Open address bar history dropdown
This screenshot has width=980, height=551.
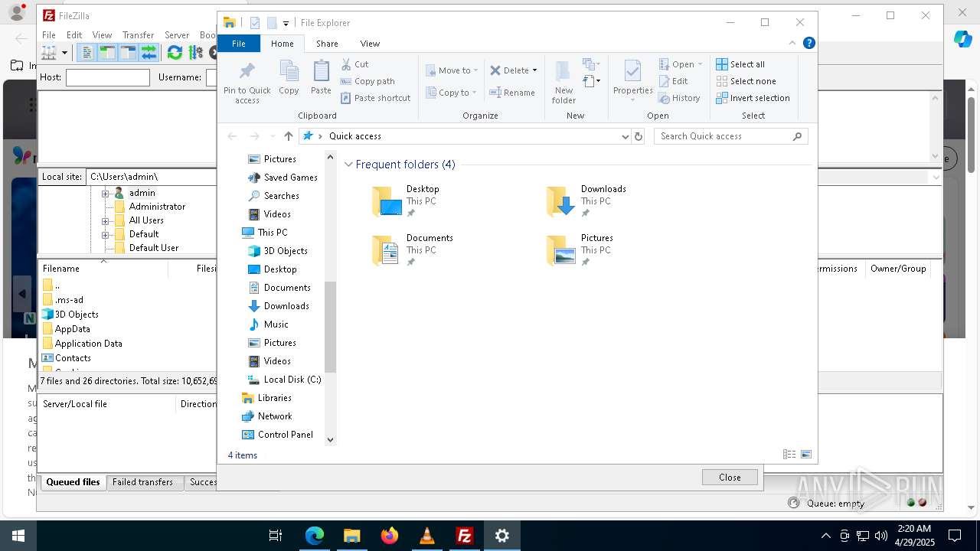[626, 136]
